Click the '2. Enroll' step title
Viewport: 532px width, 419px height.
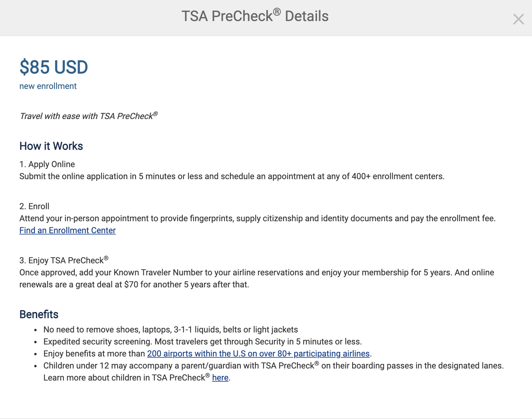[x=34, y=206]
